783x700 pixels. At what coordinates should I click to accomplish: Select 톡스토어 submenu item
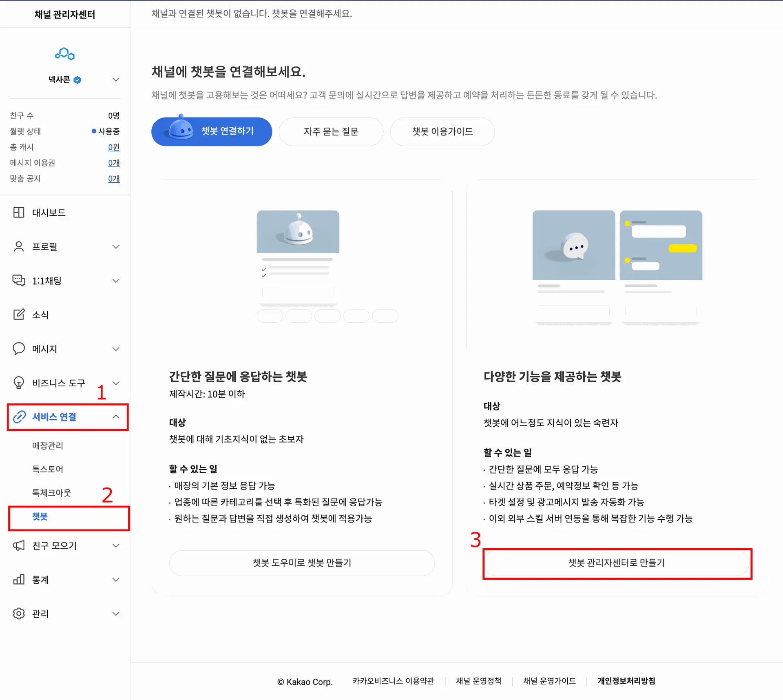click(48, 469)
